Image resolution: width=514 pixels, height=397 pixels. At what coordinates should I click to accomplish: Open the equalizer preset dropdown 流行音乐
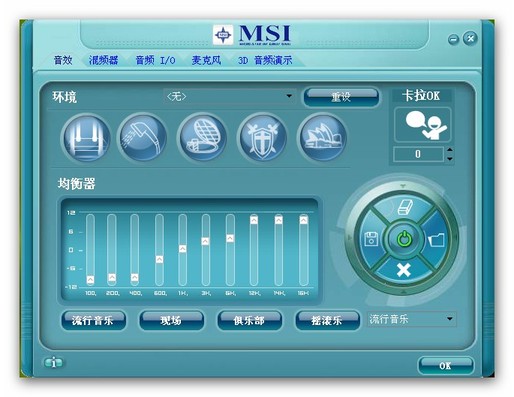[411, 319]
